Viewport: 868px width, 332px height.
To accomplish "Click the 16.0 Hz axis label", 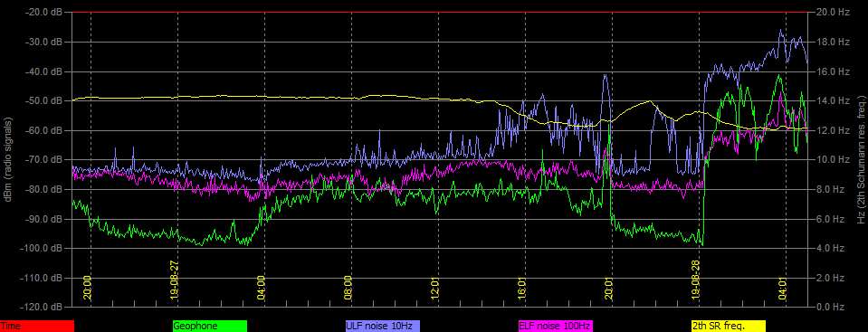I will click(833, 71).
